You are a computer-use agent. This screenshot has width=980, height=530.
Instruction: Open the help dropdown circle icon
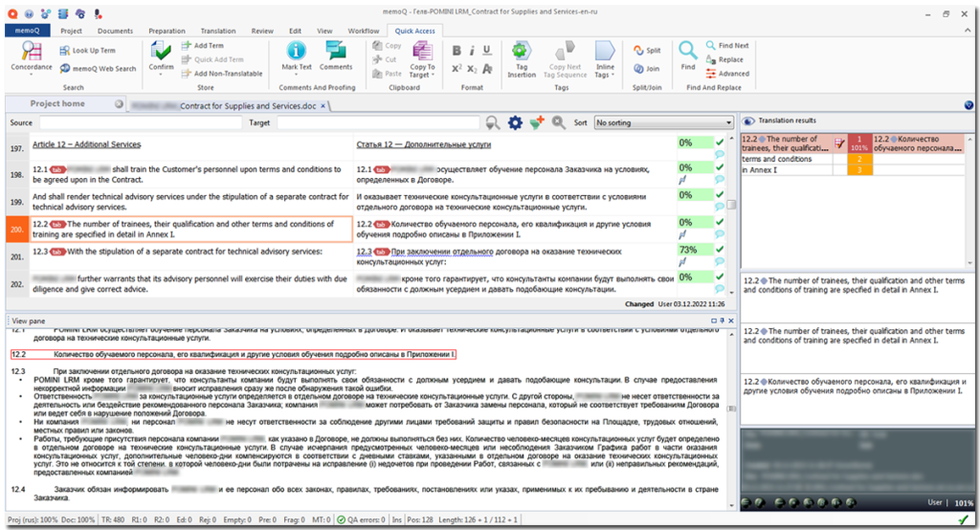click(x=969, y=105)
